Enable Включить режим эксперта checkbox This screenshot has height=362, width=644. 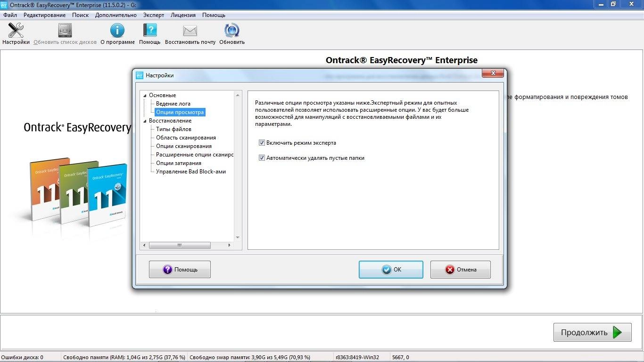coord(262,143)
